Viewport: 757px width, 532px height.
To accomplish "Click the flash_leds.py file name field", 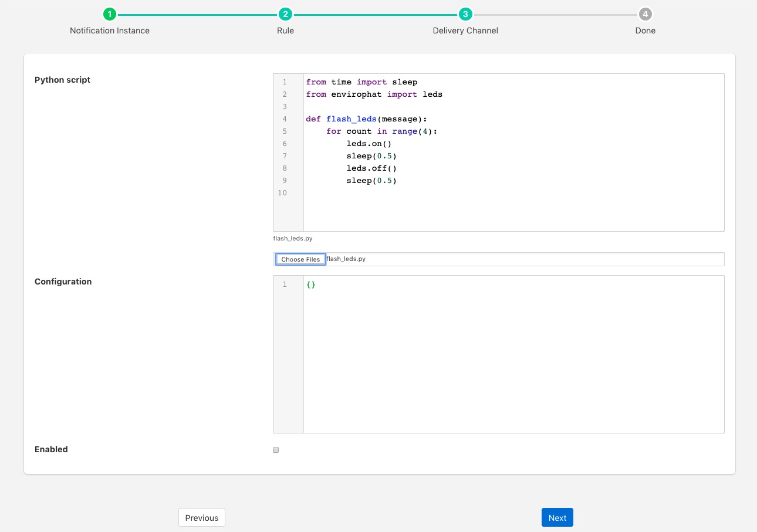I will coord(411,259).
